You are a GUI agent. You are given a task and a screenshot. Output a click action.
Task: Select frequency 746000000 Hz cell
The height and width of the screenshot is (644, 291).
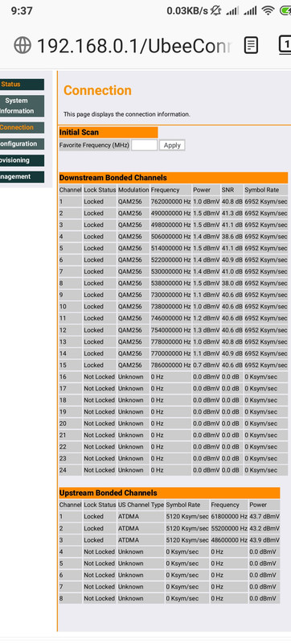coord(170,318)
